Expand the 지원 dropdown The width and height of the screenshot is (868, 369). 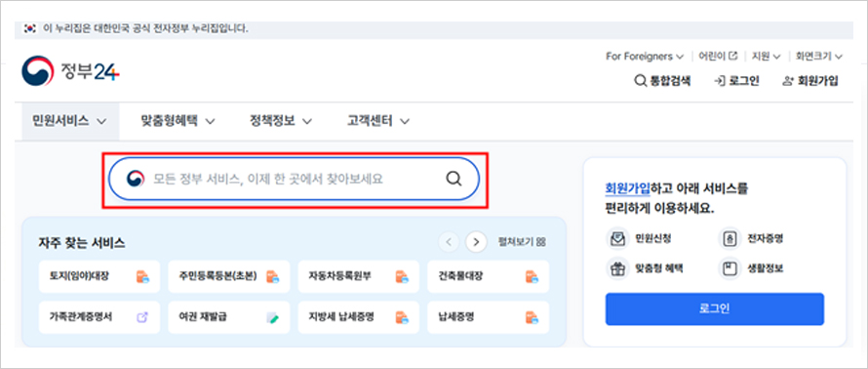pyautogui.click(x=767, y=56)
